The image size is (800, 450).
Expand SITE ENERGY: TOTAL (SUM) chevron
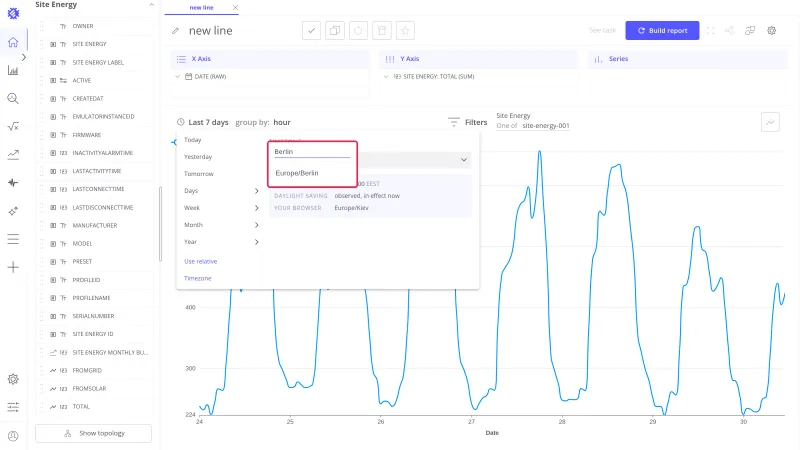(x=386, y=77)
